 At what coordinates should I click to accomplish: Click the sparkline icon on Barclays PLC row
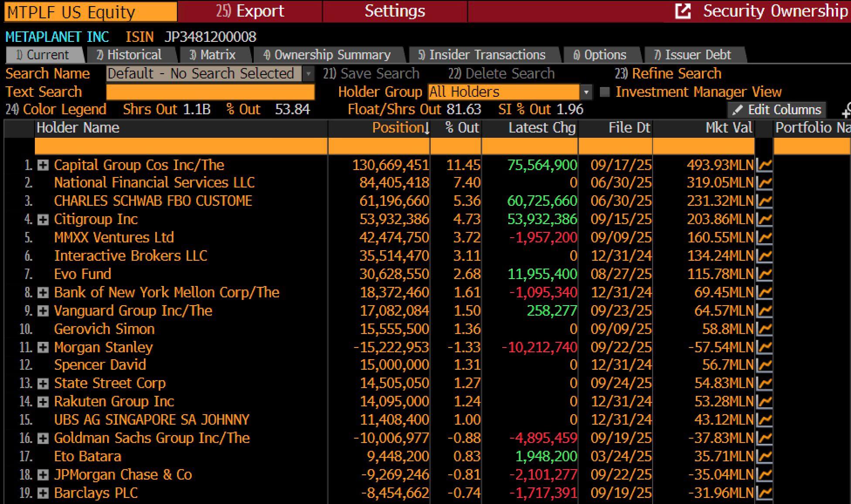click(x=765, y=493)
